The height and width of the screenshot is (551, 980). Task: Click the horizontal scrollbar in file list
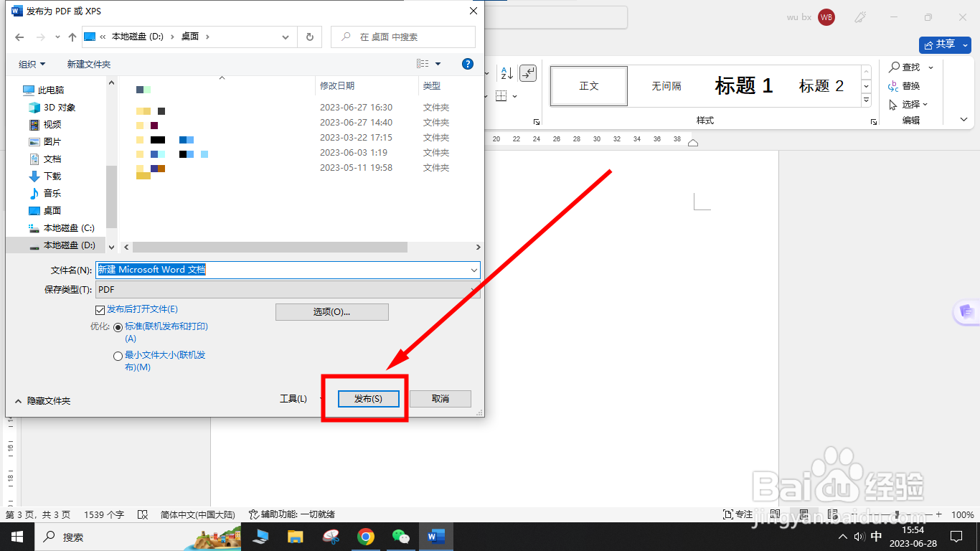pos(270,247)
